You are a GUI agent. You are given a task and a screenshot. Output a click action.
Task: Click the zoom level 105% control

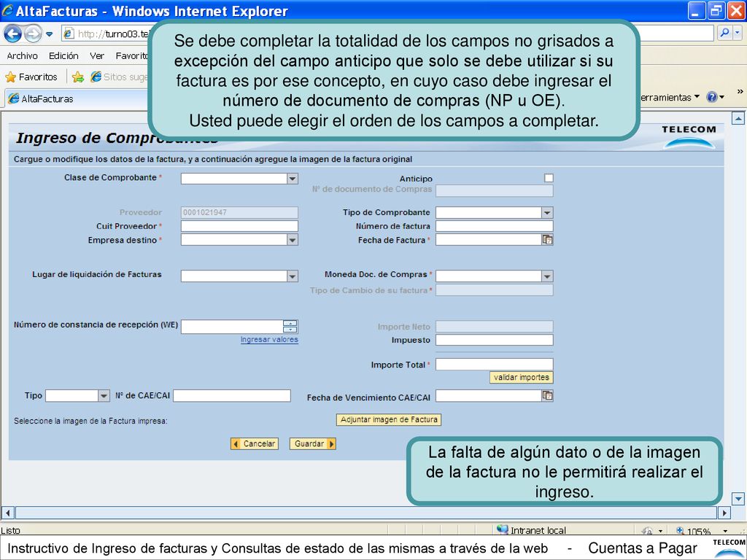(702, 531)
